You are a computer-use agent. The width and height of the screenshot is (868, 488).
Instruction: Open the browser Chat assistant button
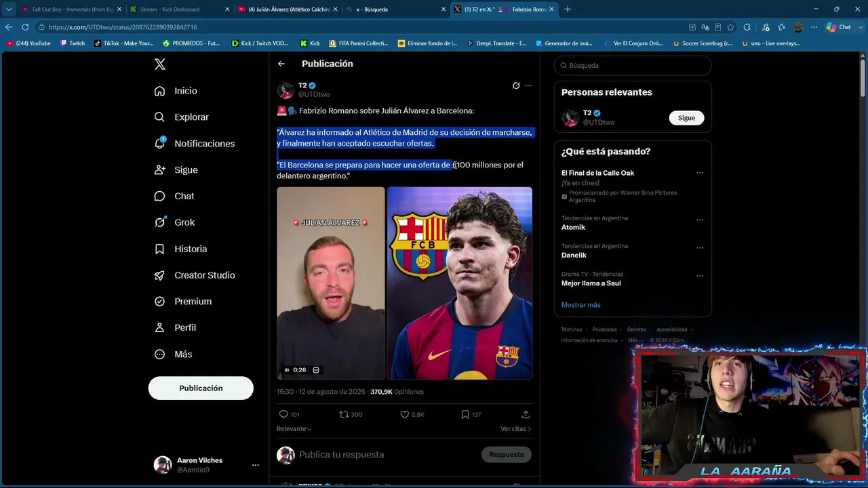click(839, 27)
